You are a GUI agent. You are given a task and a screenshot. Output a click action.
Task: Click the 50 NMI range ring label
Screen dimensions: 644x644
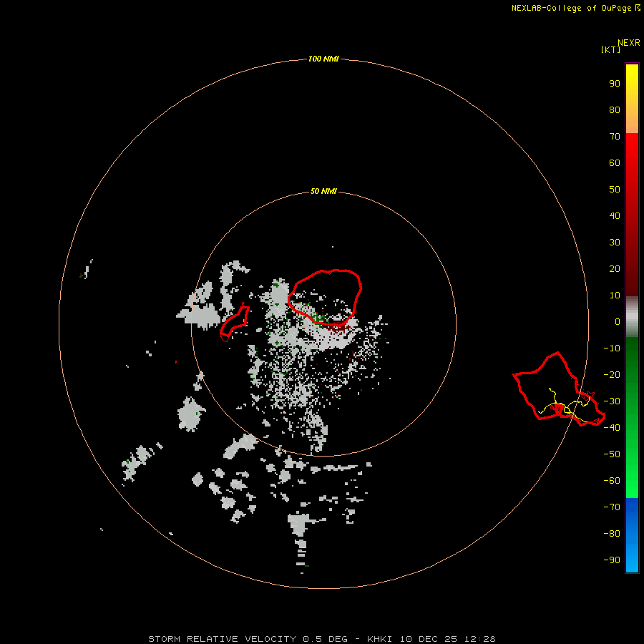pyautogui.click(x=323, y=191)
